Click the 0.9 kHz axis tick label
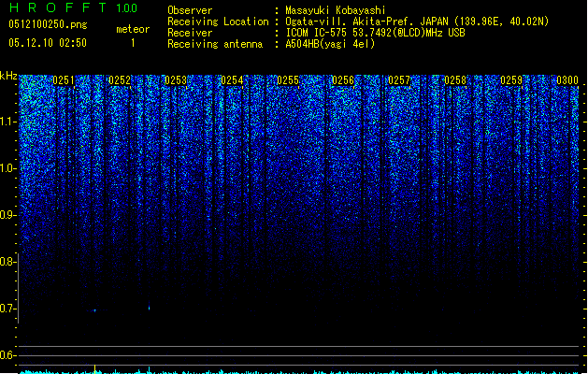This screenshot has width=588, height=374. tap(7, 215)
